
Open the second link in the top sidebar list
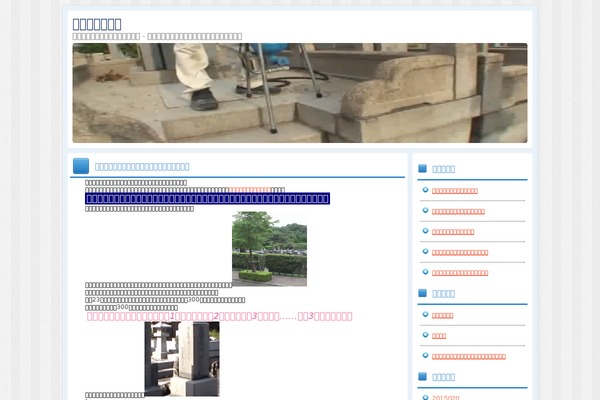coord(458,212)
